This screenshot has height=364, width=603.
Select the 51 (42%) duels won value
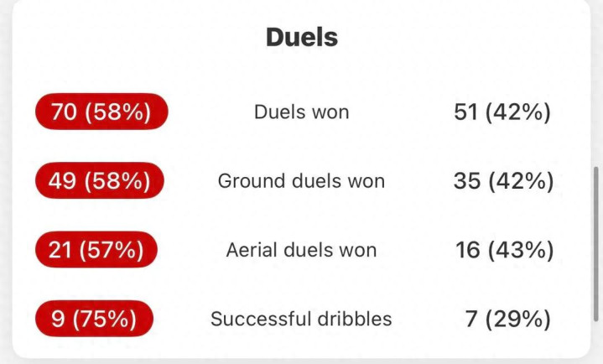(x=502, y=112)
